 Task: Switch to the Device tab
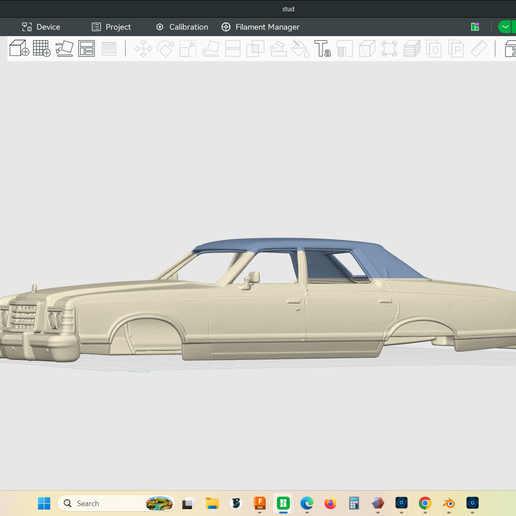pos(41,27)
